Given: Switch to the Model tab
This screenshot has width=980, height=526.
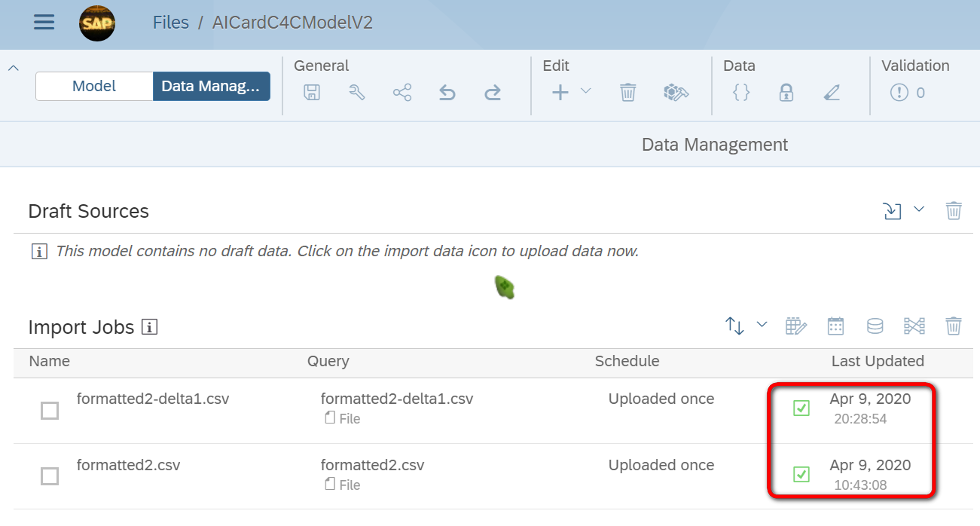Looking at the screenshot, I should (94, 86).
